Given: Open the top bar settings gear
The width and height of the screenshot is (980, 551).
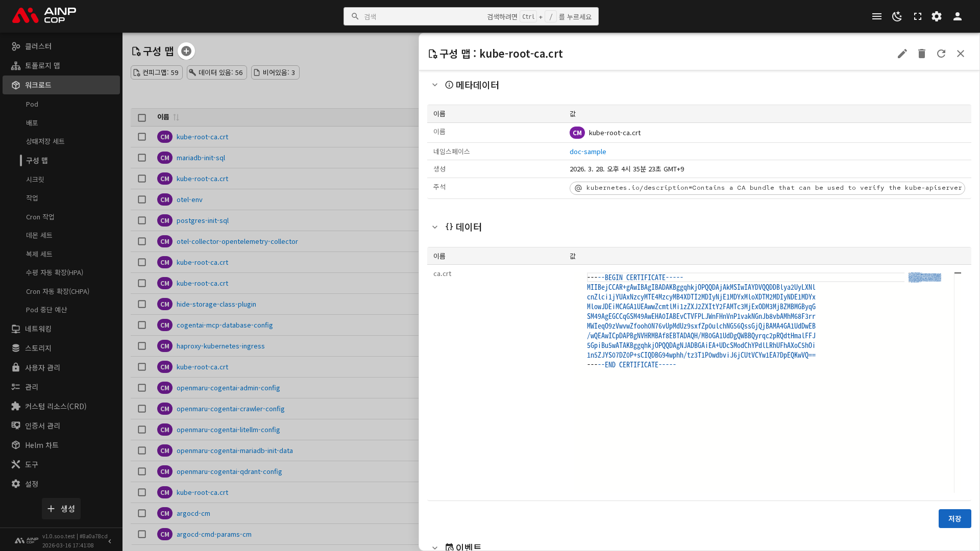Looking at the screenshot, I should 936,16.
